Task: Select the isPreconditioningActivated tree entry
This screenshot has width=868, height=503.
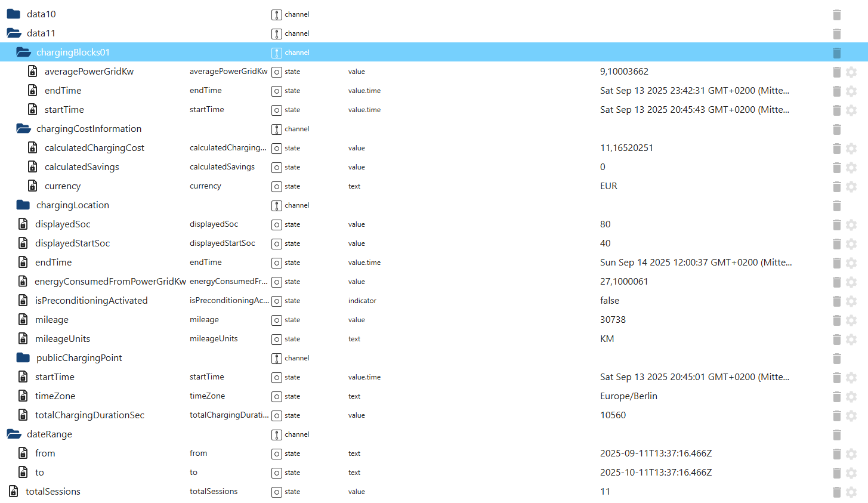Action: [x=91, y=301]
